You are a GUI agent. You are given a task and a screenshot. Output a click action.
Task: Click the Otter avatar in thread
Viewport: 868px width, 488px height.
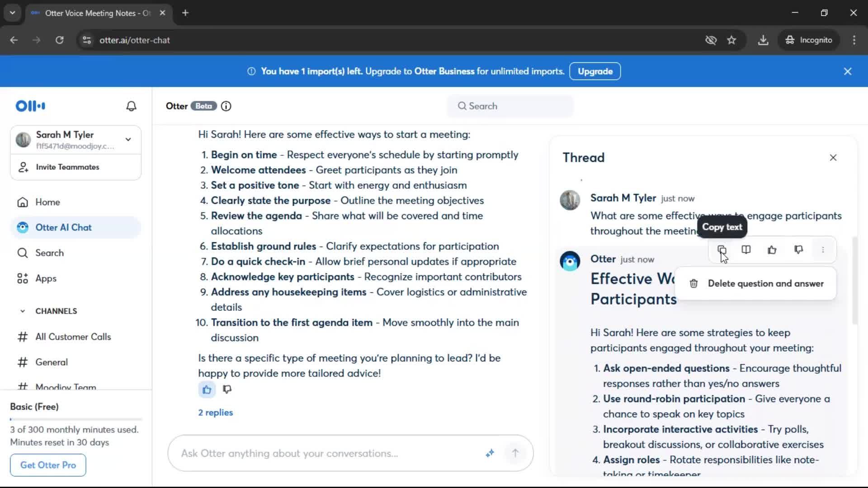point(570,261)
